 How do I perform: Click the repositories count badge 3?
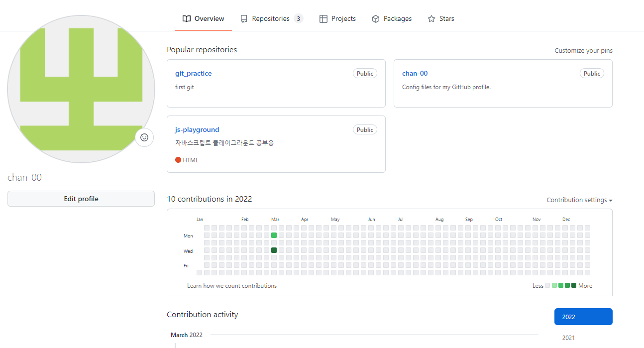(x=298, y=19)
